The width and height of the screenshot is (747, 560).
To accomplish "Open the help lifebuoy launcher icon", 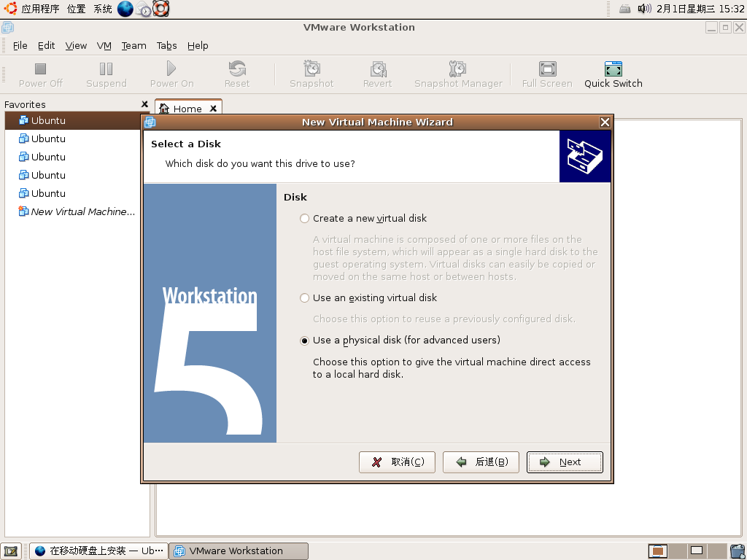I will click(161, 9).
